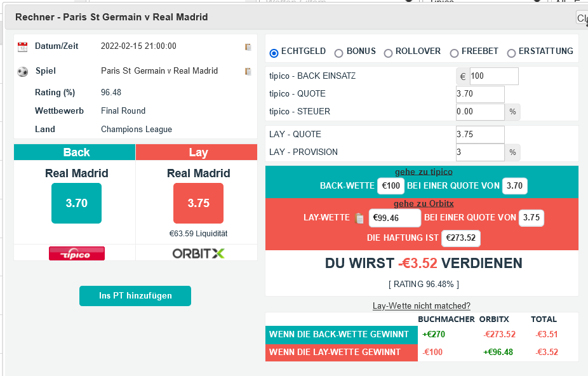This screenshot has width=588, height=376.
Task: Click the Lay column header
Action: [x=196, y=152]
